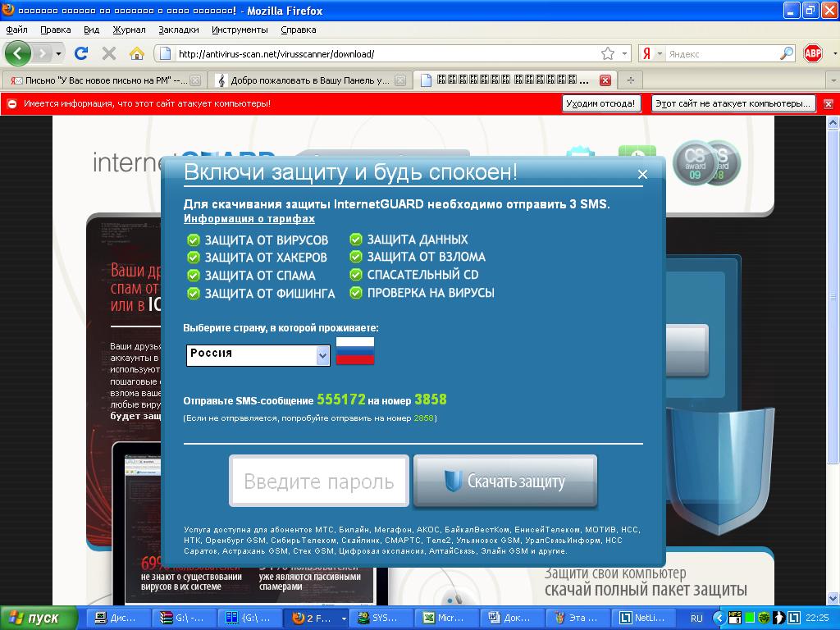Viewport: 840px width, 630px height.
Task: Open the 'Информация о тарифах' link
Action: [249, 218]
